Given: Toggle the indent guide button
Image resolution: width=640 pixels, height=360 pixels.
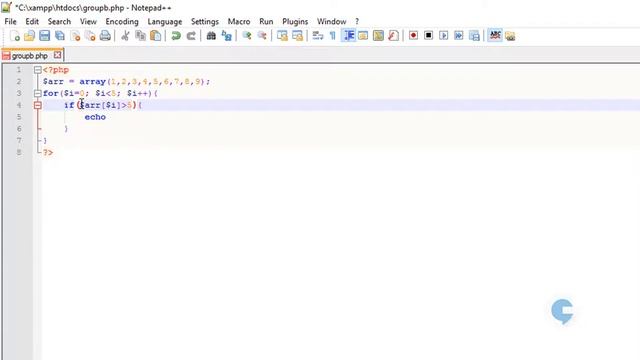Looking at the screenshot, I should tap(348, 36).
